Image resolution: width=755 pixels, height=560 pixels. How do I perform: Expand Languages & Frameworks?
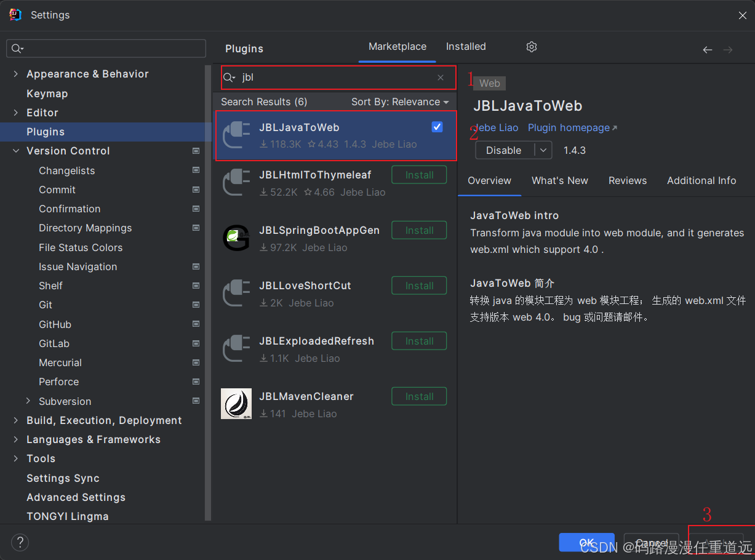15,439
